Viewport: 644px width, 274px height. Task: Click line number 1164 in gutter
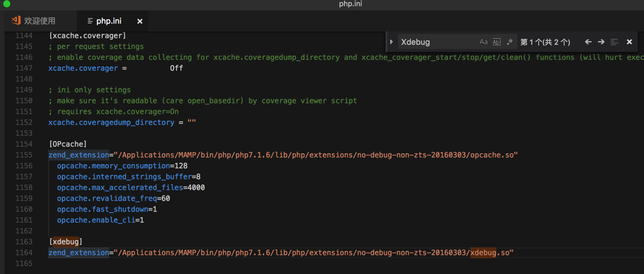click(x=23, y=253)
